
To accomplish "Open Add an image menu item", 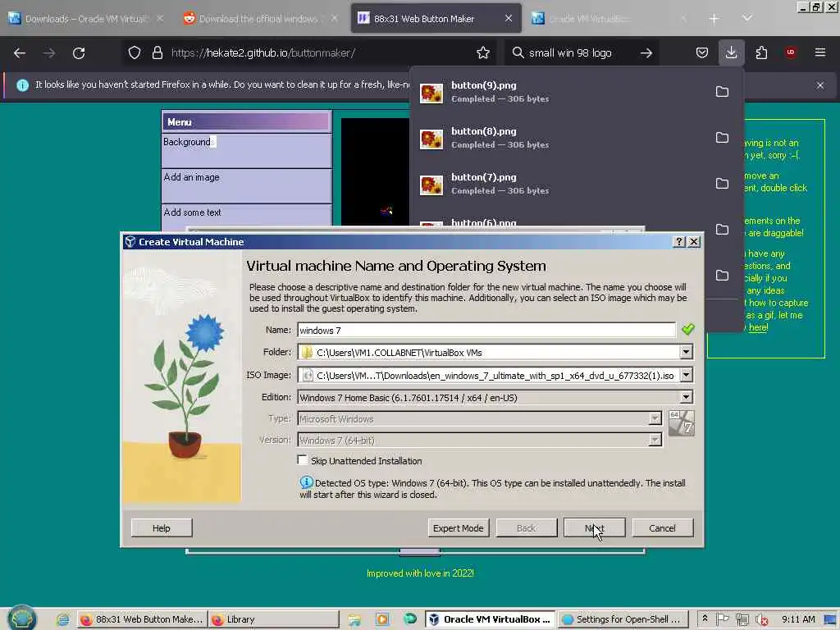I will (x=246, y=186).
